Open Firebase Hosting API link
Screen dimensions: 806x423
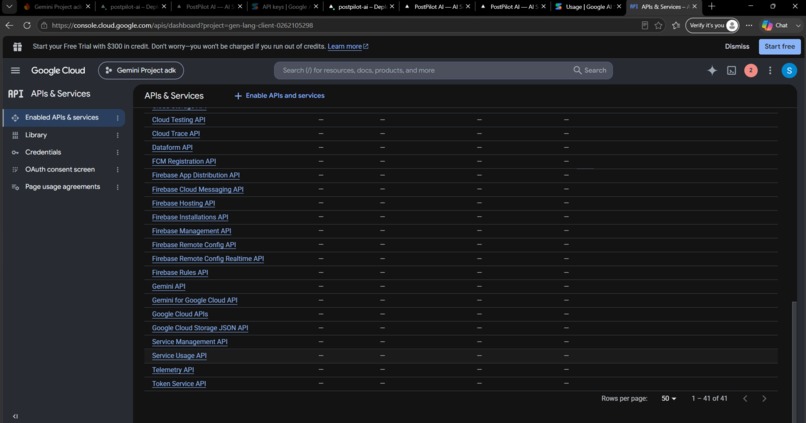pos(184,204)
